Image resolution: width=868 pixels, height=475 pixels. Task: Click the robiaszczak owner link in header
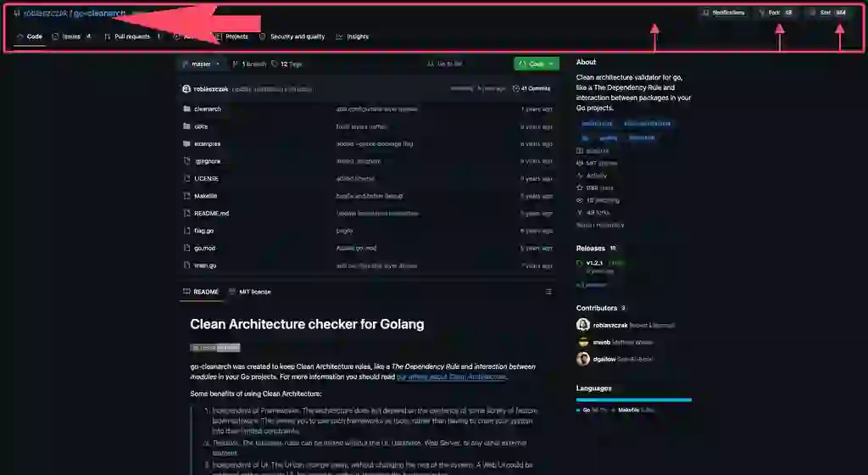pos(46,13)
